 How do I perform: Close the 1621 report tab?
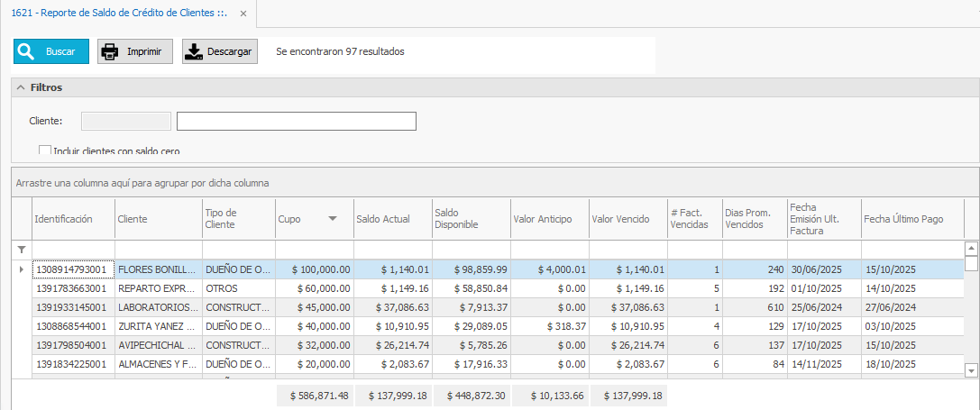(x=243, y=14)
